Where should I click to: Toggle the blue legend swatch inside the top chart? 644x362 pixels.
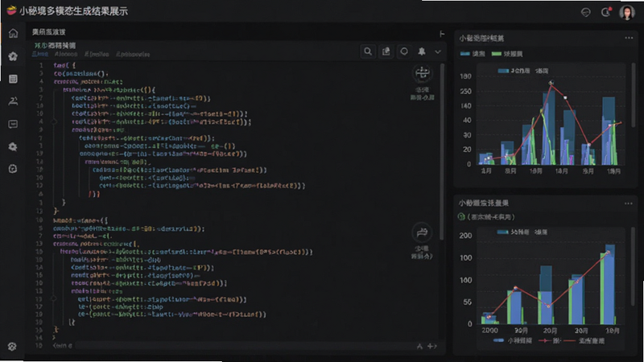coord(503,71)
